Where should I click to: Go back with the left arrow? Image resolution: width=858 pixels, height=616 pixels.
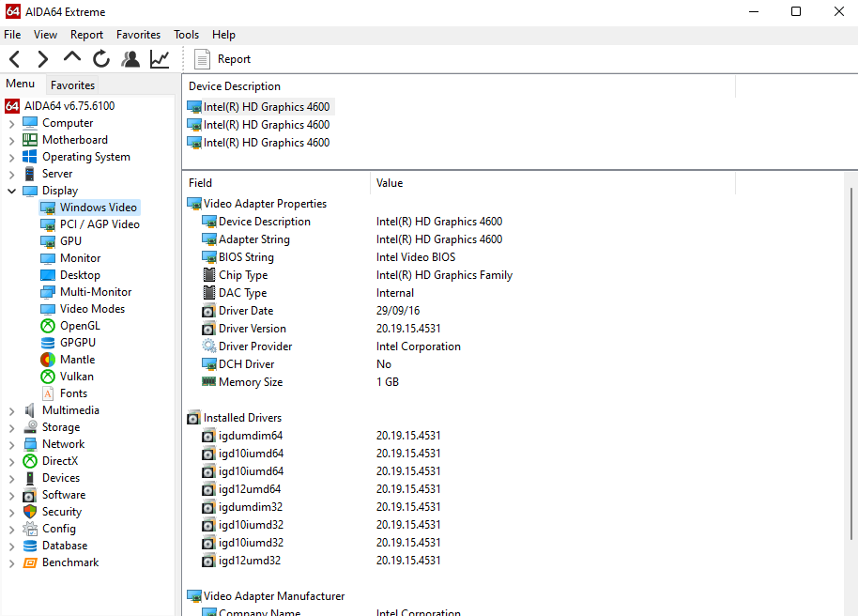point(15,59)
